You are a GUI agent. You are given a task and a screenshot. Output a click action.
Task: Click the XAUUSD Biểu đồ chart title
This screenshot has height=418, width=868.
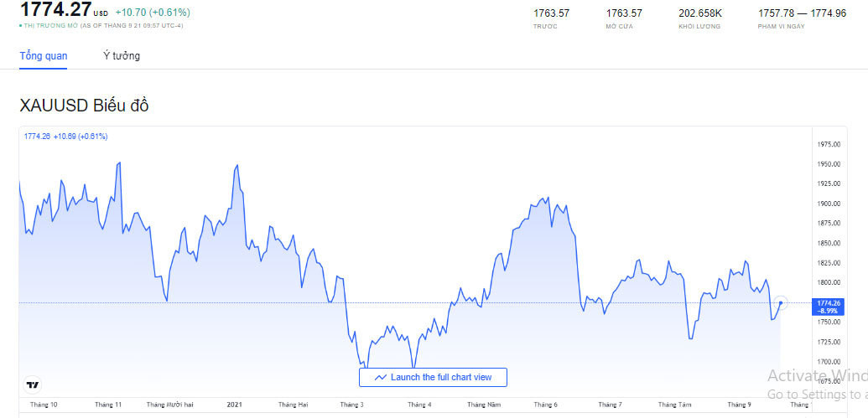pyautogui.click(x=84, y=106)
